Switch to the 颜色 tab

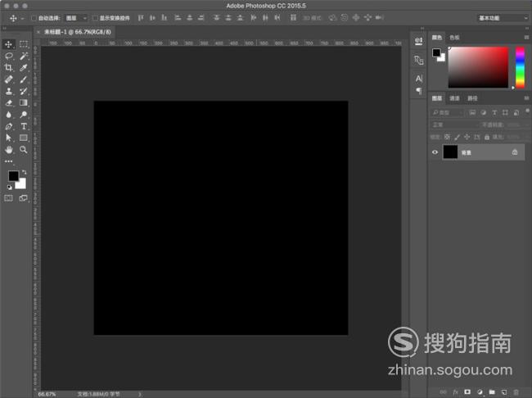click(437, 38)
